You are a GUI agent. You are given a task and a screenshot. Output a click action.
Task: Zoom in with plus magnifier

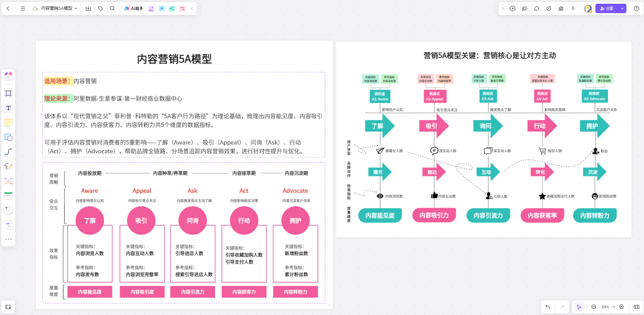pos(622,307)
